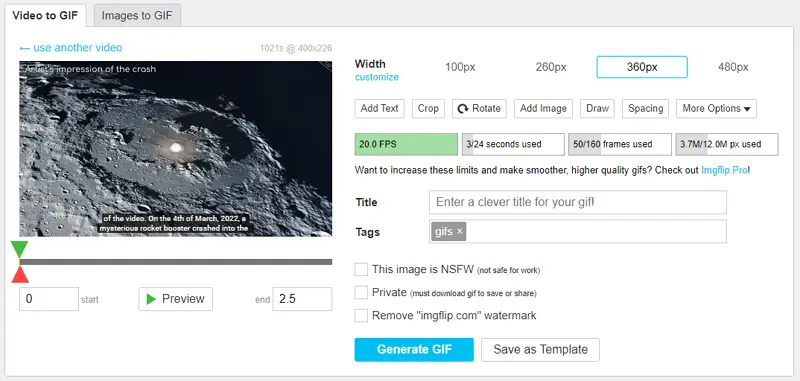Open the customize width link
The image size is (800, 381).
[x=377, y=77]
